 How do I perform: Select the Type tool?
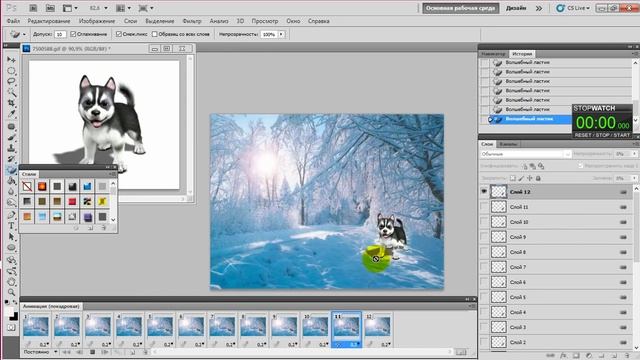coord(11,226)
